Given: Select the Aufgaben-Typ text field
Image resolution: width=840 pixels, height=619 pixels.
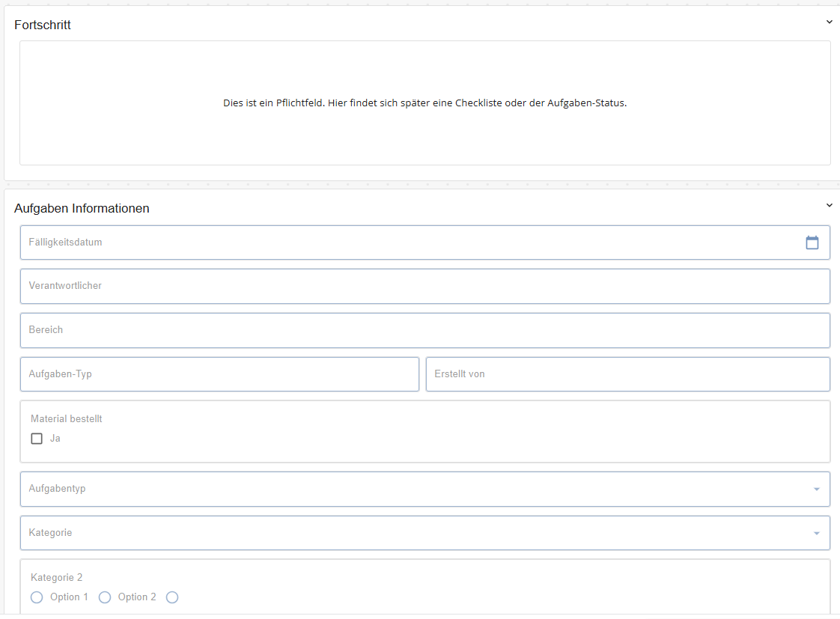Looking at the screenshot, I should [219, 373].
